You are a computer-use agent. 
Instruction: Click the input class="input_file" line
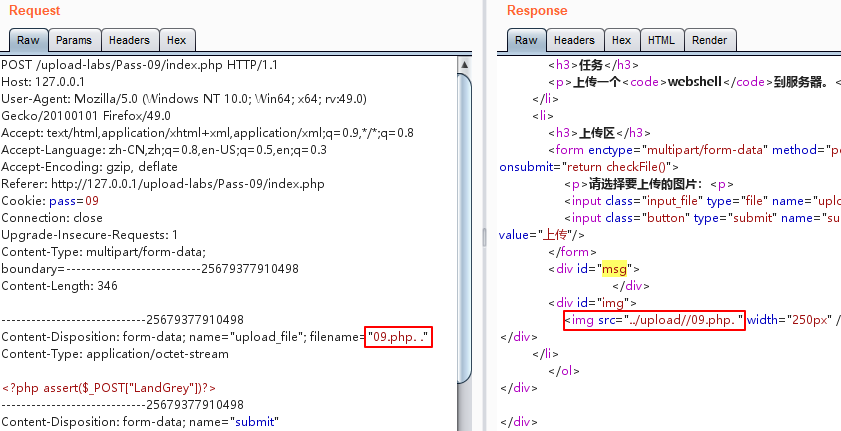tap(703, 201)
